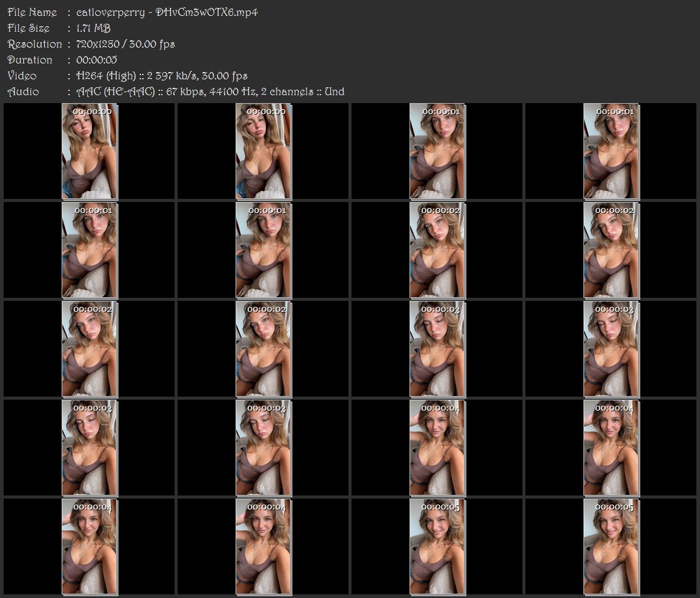Select the third thumbnail stamped 00:00:02
Image resolution: width=700 pixels, height=598 pixels.
tap(89, 349)
